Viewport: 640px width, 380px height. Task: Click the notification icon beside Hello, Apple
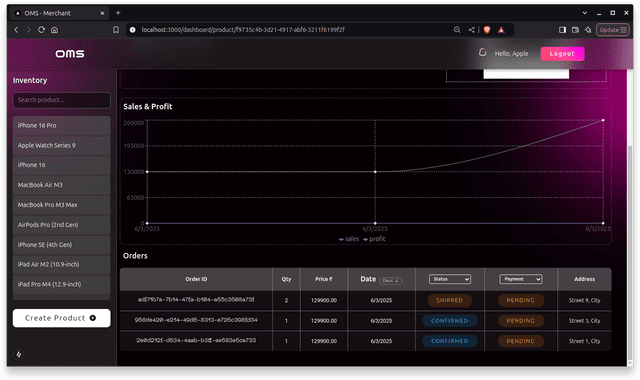pyautogui.click(x=482, y=53)
